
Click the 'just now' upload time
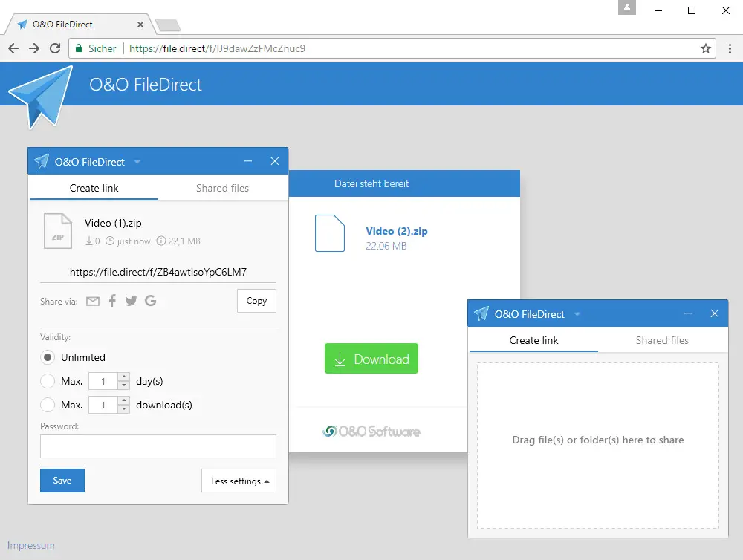point(128,241)
